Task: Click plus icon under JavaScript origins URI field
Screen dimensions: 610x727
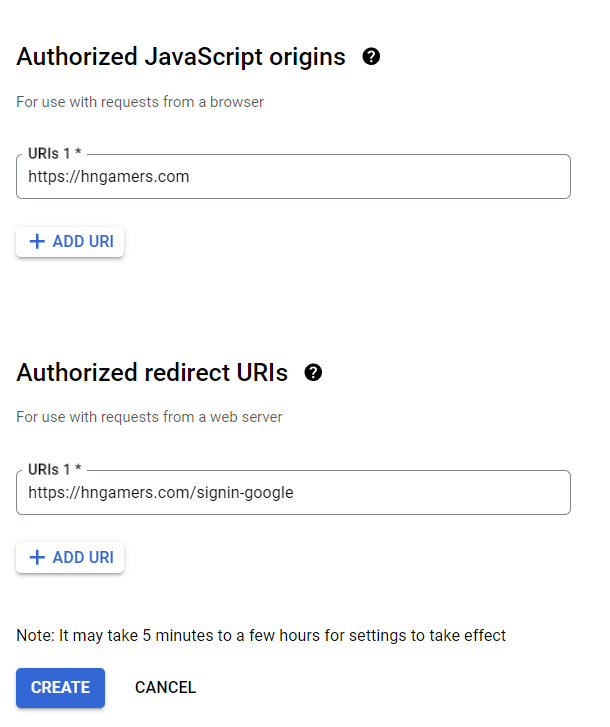Action: pos(38,242)
